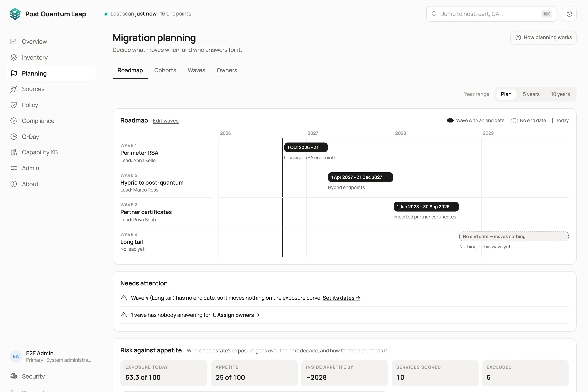The image size is (588, 392).
Task: Open the Sources plug icon
Action: pos(13,89)
